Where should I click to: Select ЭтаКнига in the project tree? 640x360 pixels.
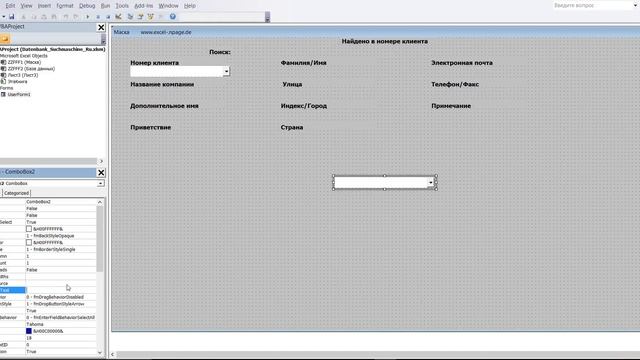[18, 82]
